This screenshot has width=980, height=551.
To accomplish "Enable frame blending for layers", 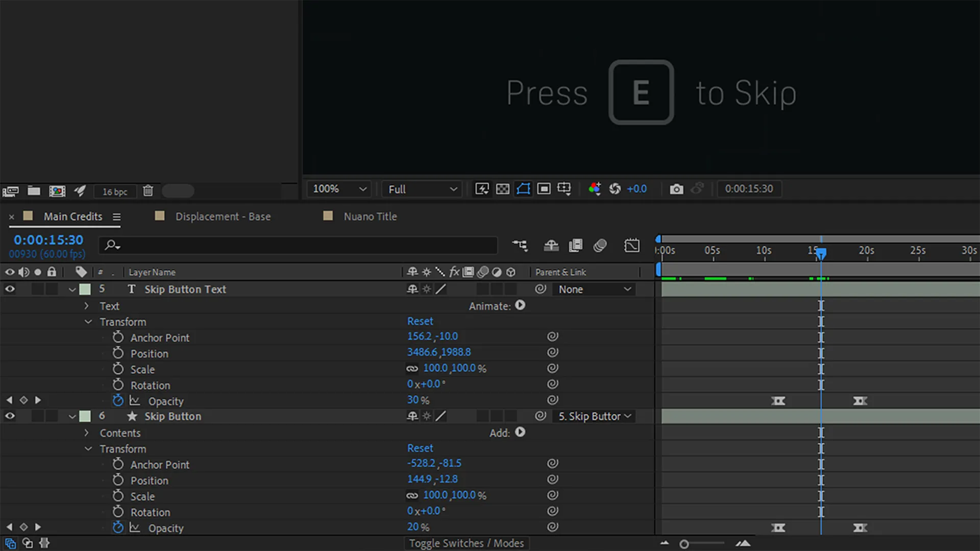I will 576,245.
